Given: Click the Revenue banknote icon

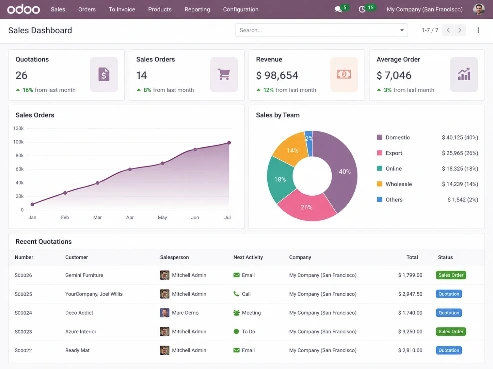Looking at the screenshot, I should pyautogui.click(x=344, y=74).
